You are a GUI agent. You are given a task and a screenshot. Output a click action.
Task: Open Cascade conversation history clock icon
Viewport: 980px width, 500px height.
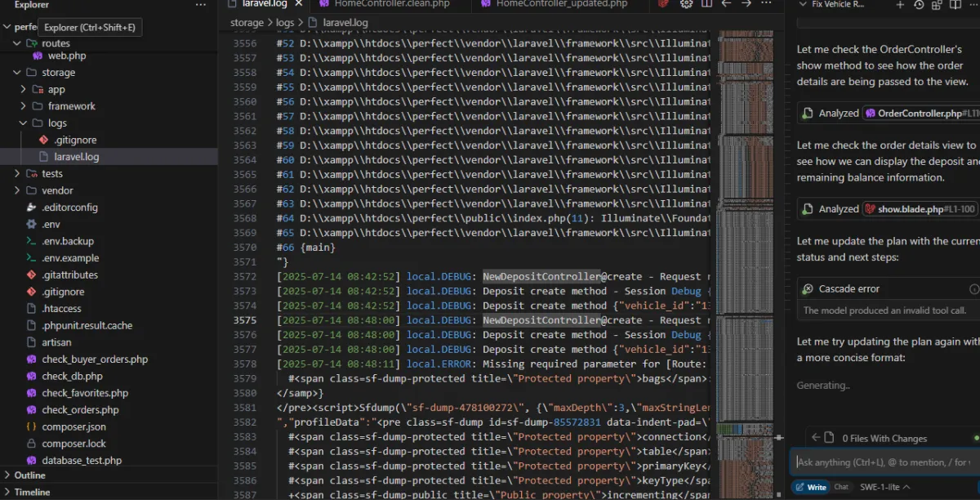click(x=919, y=5)
